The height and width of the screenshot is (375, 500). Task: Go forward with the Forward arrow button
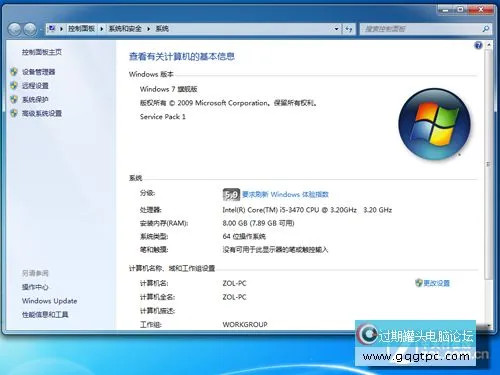click(x=30, y=29)
